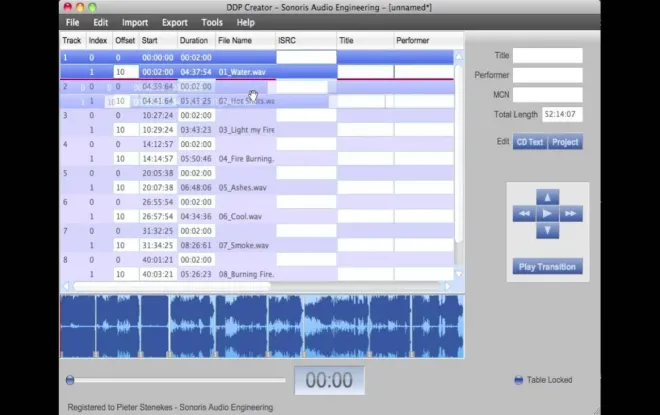Click duration 08:26:61
The height and width of the screenshot is (415, 660).
(196, 245)
